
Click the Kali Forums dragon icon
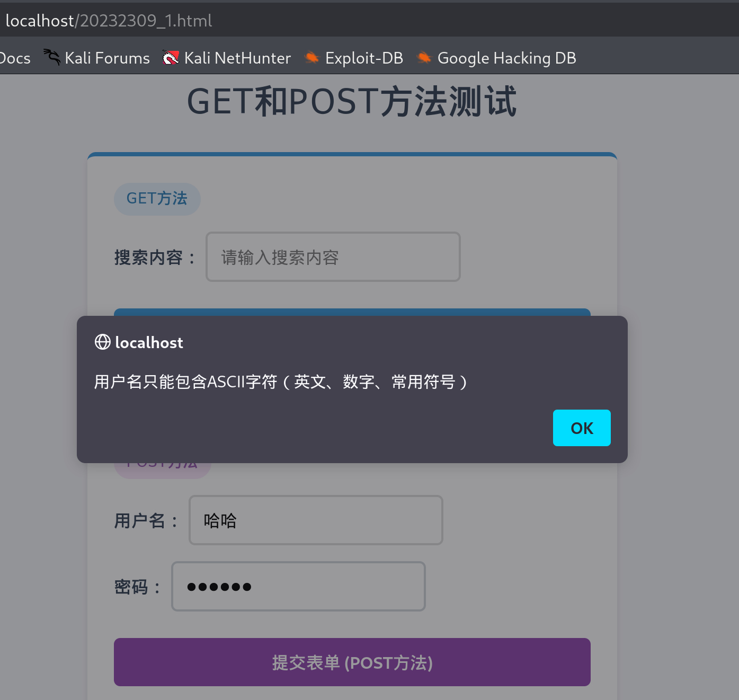click(51, 57)
